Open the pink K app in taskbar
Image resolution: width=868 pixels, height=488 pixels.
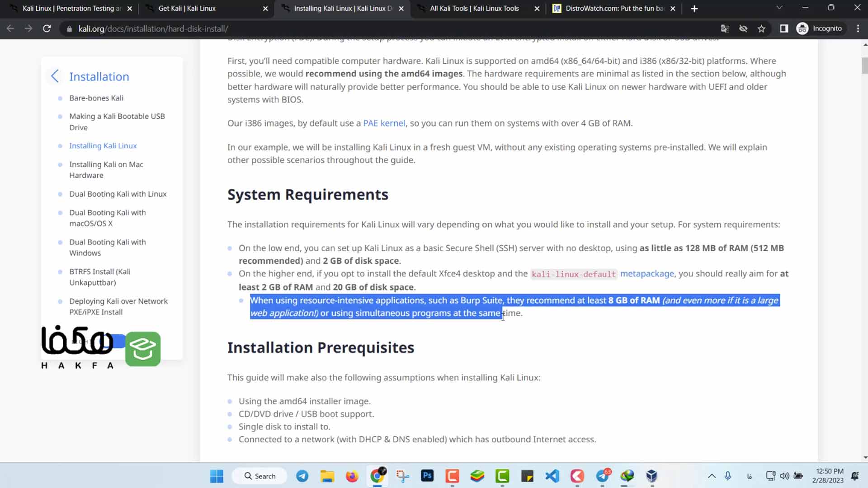pyautogui.click(x=577, y=476)
